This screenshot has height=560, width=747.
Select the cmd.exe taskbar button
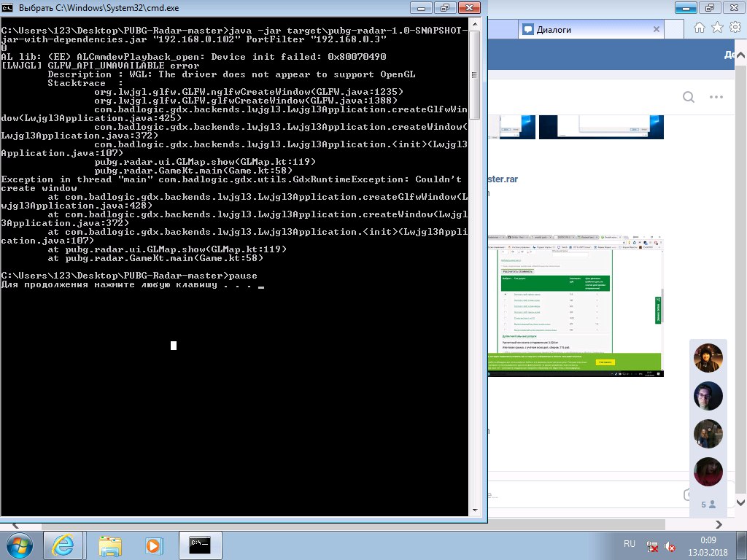pyautogui.click(x=199, y=545)
